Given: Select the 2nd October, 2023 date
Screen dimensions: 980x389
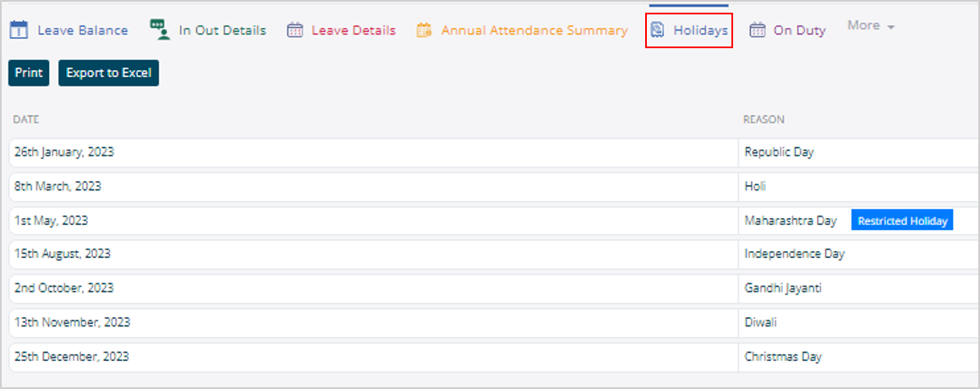Looking at the screenshot, I should 63,288.
